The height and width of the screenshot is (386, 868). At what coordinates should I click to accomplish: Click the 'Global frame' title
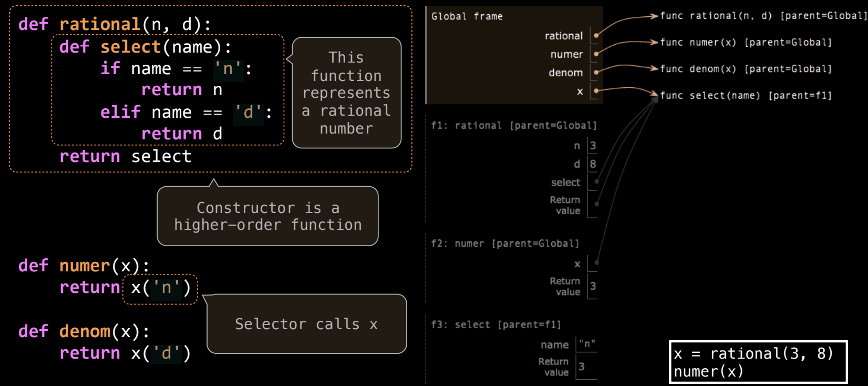pyautogui.click(x=467, y=16)
